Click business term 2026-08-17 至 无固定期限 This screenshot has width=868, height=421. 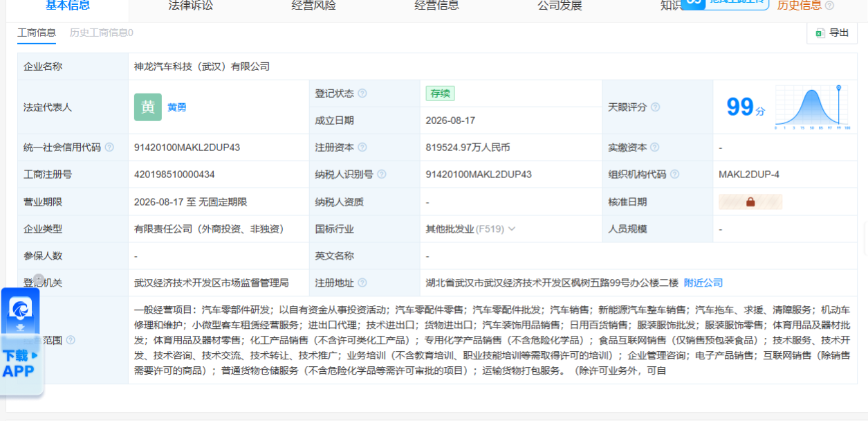191,202
